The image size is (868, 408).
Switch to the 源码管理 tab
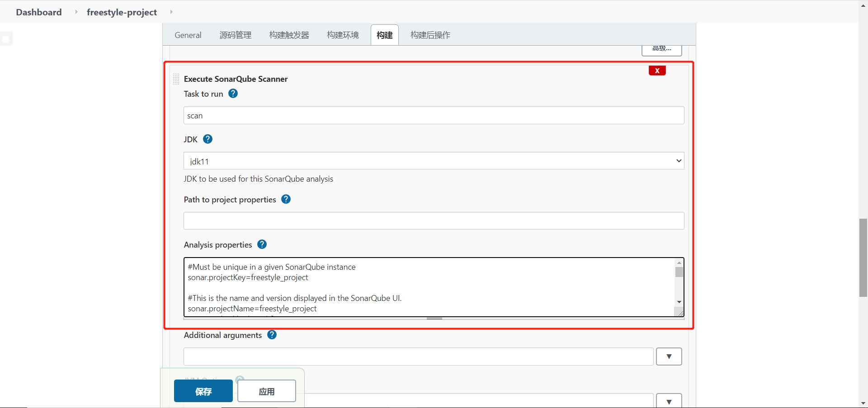[x=236, y=35]
